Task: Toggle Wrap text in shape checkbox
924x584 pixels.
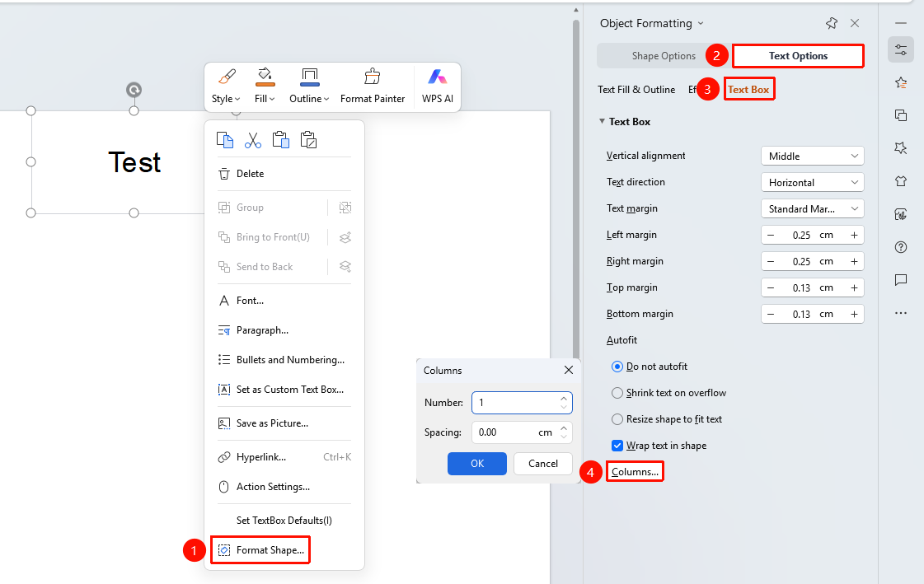Action: [617, 446]
